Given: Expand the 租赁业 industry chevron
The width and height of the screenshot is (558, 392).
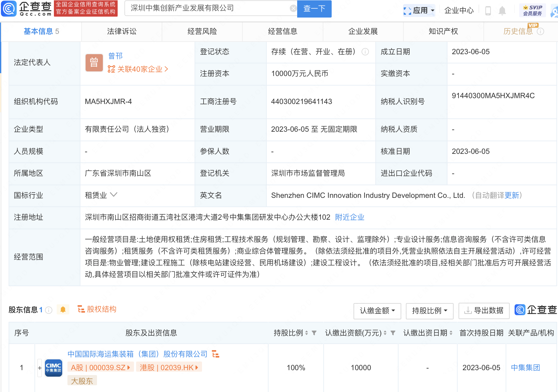Looking at the screenshot, I should point(114,195).
